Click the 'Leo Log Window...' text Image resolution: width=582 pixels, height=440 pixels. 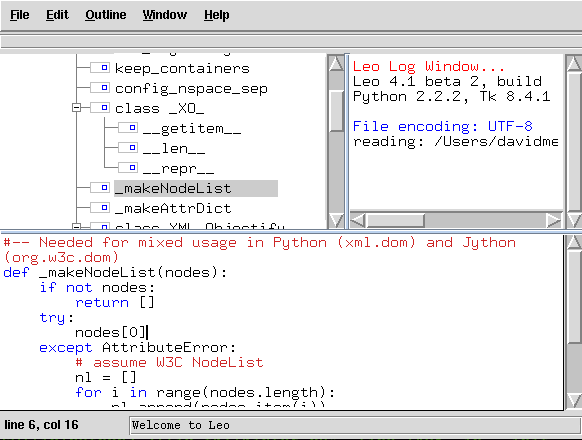429,66
